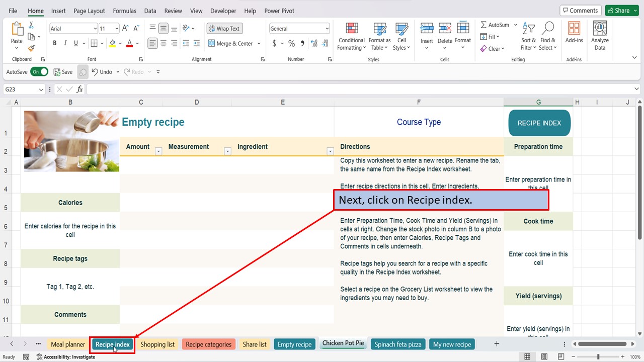This screenshot has width=644, height=362.
Task: Apply Percent number style
Action: pyautogui.click(x=291, y=44)
